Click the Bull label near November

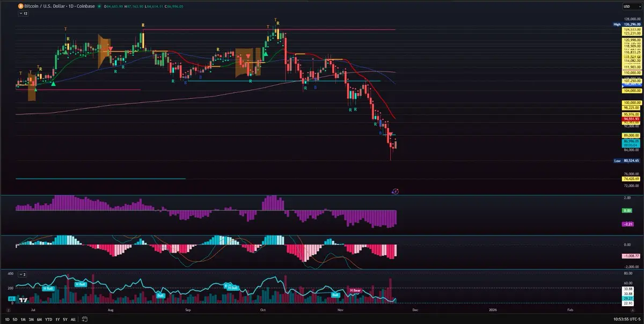tap(336, 294)
